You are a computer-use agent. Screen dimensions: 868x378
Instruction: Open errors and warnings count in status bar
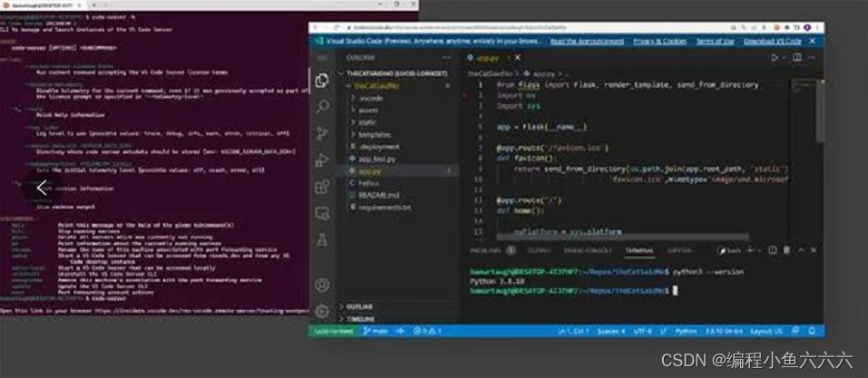click(x=427, y=331)
